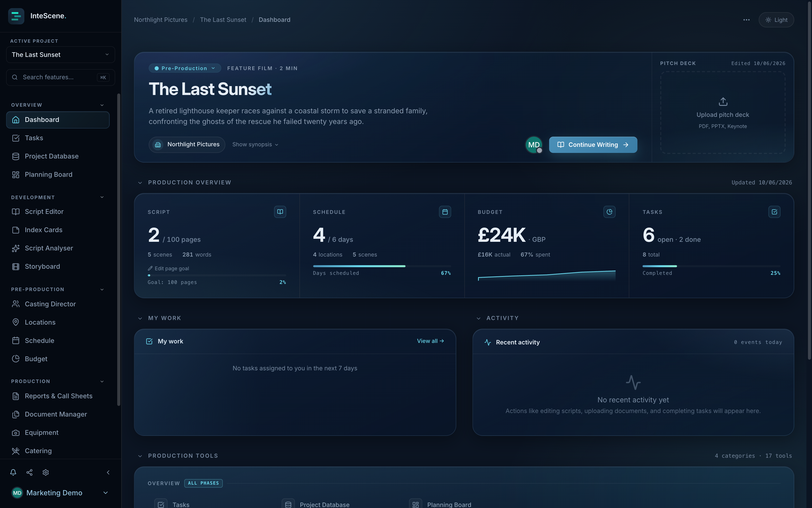812x508 pixels.
Task: Click the Northlight Pictures company chip
Action: pos(187,145)
